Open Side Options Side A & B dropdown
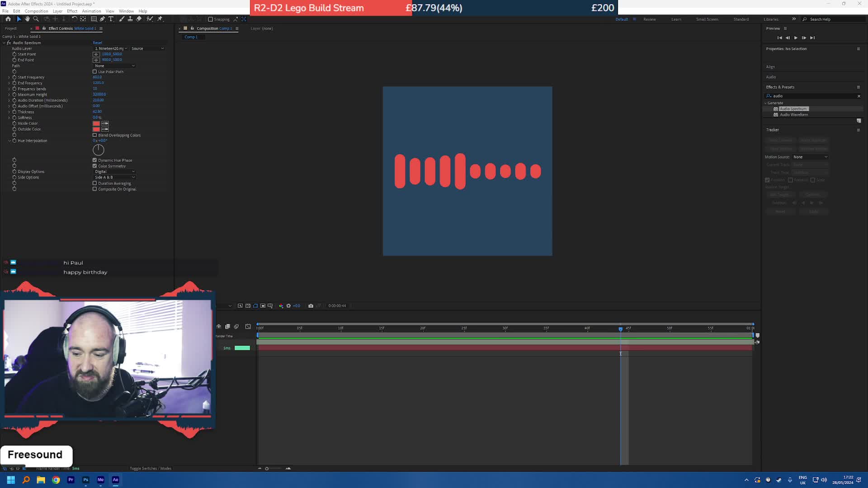 tap(114, 177)
